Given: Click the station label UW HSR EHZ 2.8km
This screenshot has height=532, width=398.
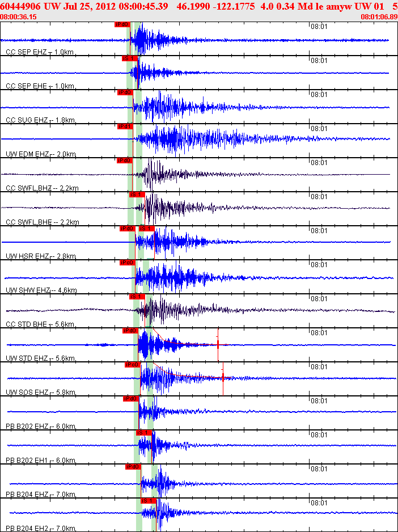Looking at the screenshot, I should click(41, 256).
